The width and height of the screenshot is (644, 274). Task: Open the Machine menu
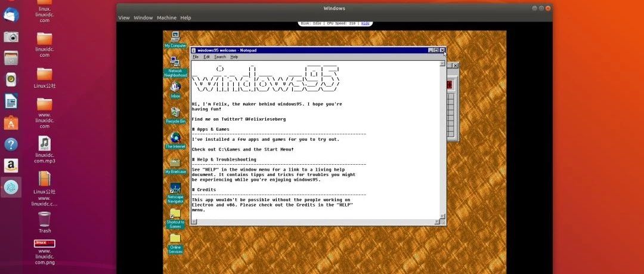coord(167,18)
